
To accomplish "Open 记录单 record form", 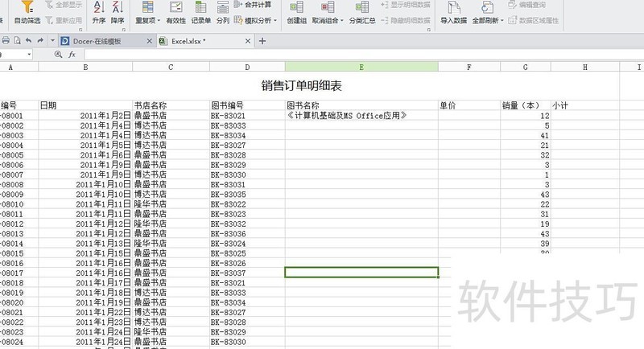I will (200, 12).
